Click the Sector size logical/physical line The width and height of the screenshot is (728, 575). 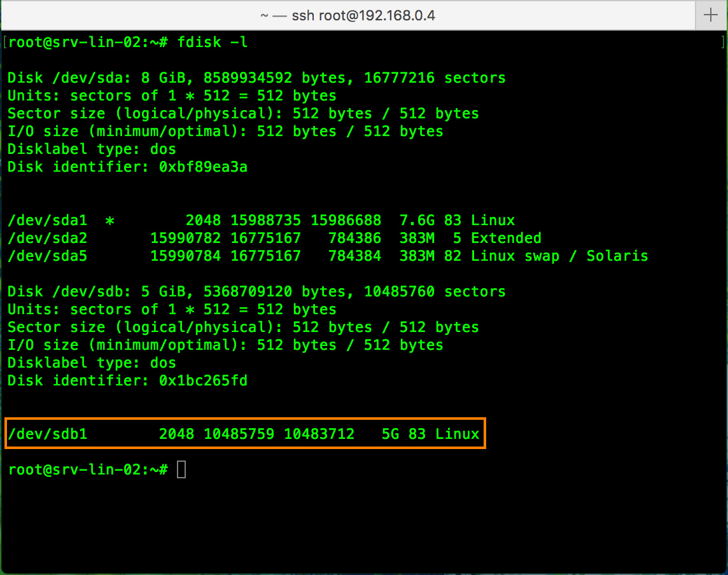242,113
